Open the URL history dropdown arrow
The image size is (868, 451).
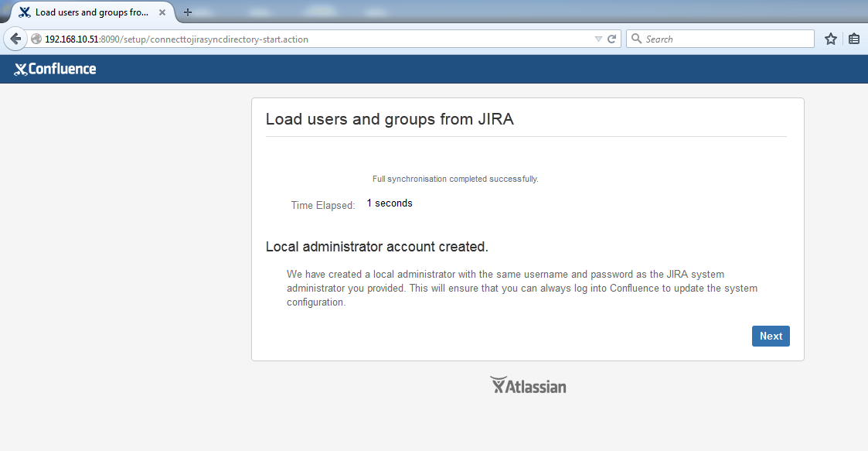pos(597,39)
